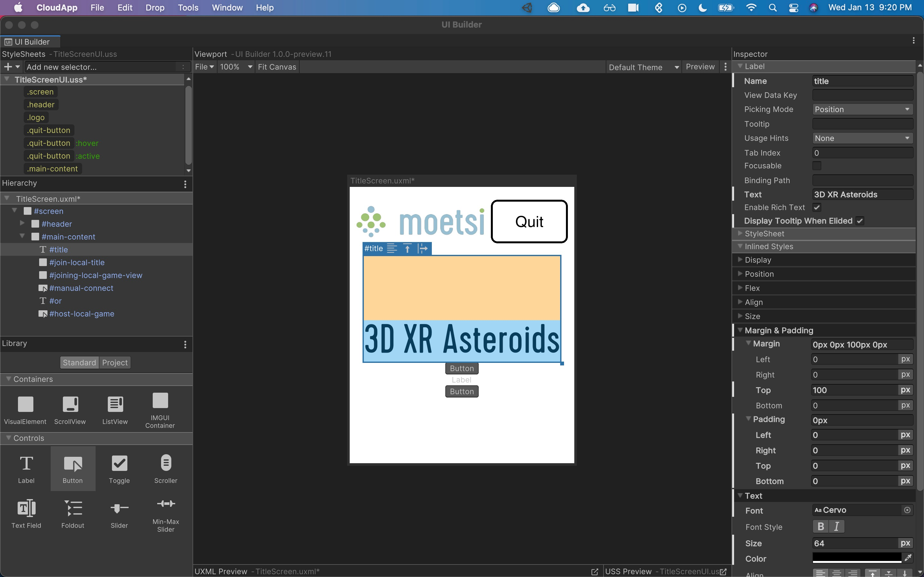Click the Italic font style button
Viewport: 924px width, 577px height.
tap(836, 527)
